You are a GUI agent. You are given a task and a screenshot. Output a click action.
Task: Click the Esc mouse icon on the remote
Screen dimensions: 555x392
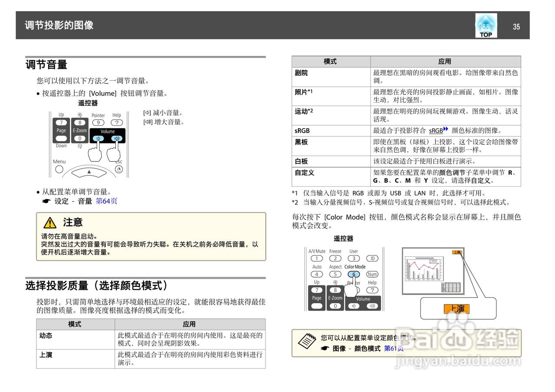[x=119, y=169]
